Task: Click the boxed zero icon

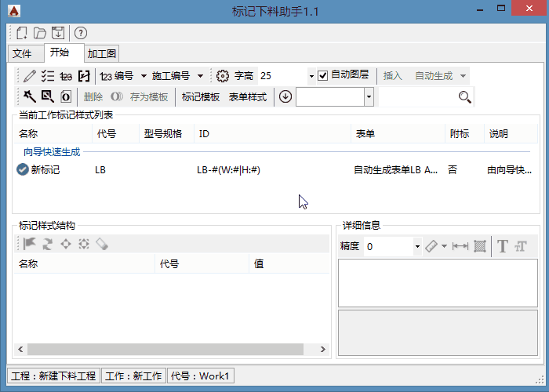Action: point(66,96)
